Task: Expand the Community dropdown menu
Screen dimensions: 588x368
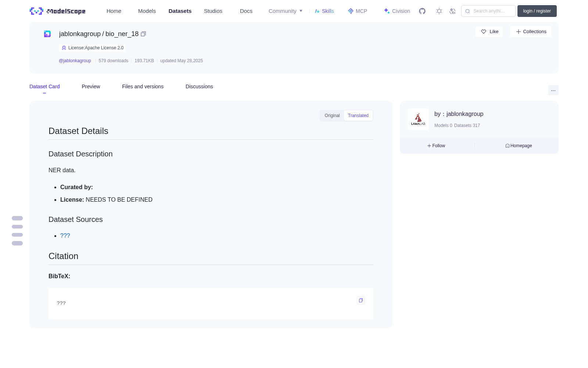Action: tap(286, 11)
